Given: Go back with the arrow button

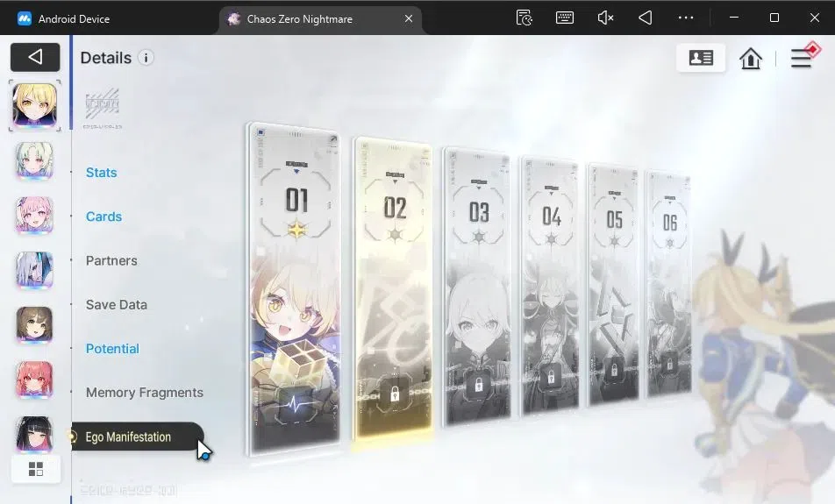Looking at the screenshot, I should point(35,57).
